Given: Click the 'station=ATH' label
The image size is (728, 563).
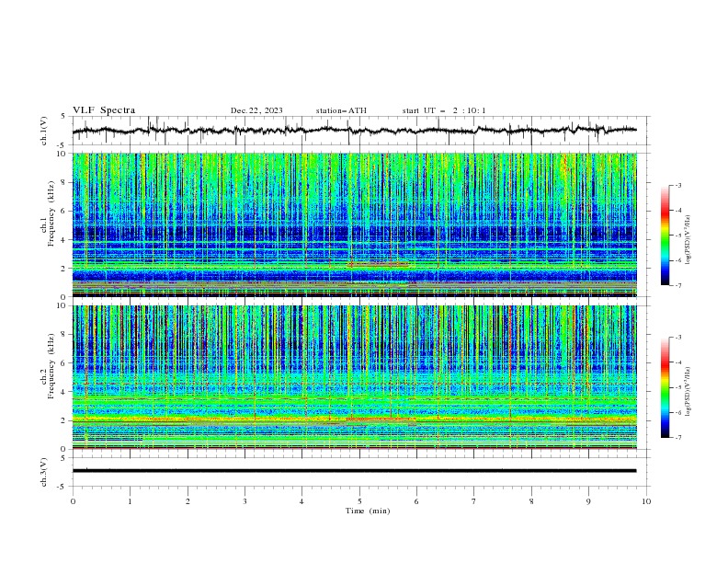Looking at the screenshot, I should click(x=341, y=110).
